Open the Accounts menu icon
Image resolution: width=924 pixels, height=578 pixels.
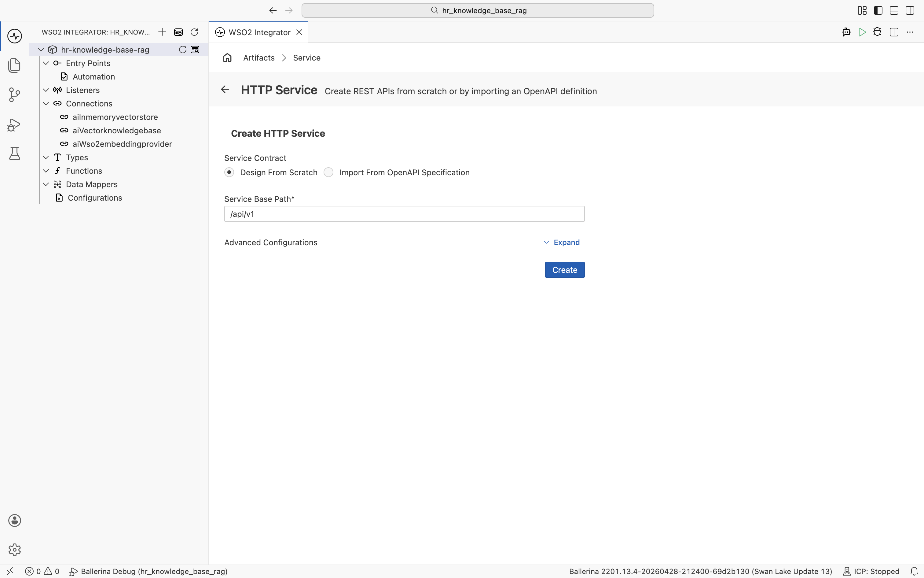(14, 520)
